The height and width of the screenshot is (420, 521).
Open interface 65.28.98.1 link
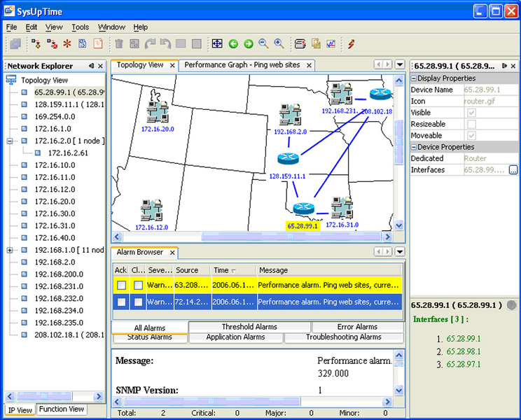point(464,351)
